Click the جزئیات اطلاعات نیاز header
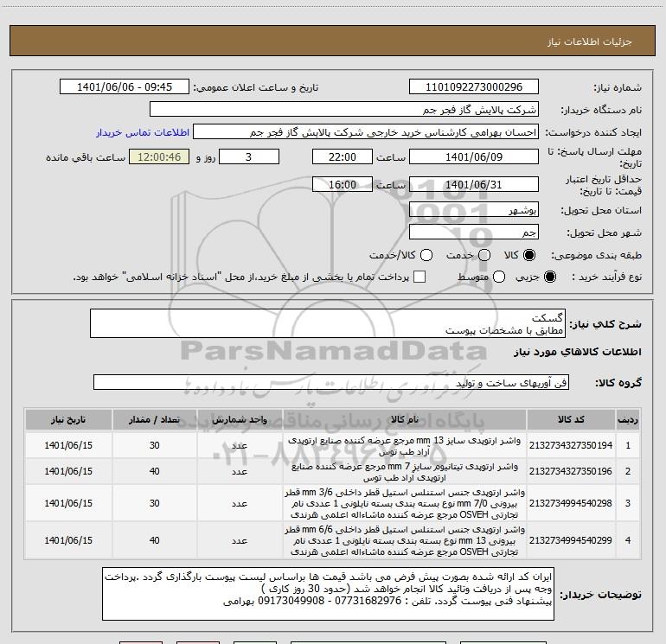666x644 pixels. coord(589,41)
